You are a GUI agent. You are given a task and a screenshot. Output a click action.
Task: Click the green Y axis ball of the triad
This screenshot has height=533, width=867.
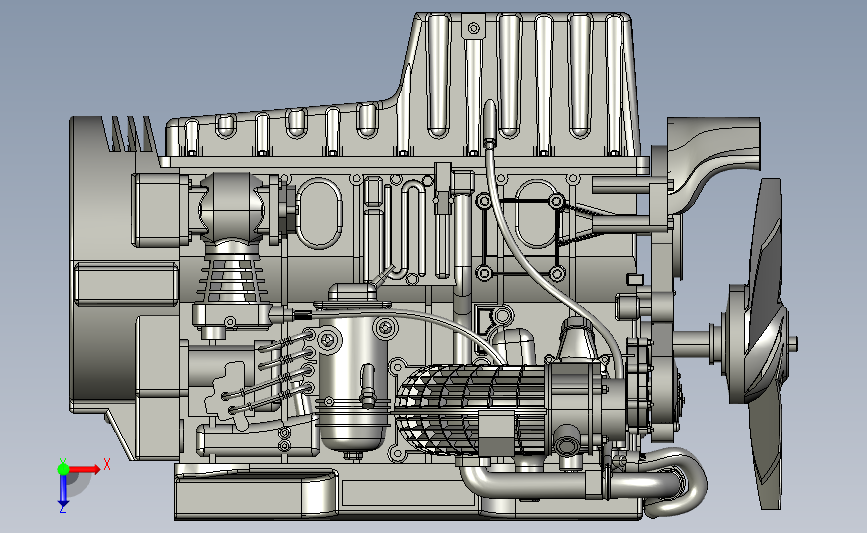click(x=63, y=469)
